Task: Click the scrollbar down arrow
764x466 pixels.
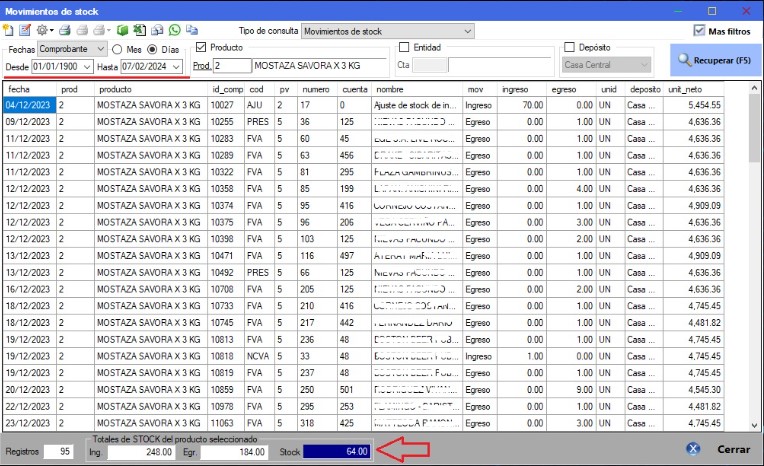Action: (x=754, y=425)
